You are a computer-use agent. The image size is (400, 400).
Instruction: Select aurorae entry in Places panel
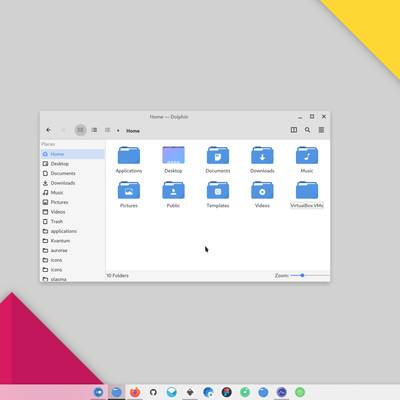(73, 250)
